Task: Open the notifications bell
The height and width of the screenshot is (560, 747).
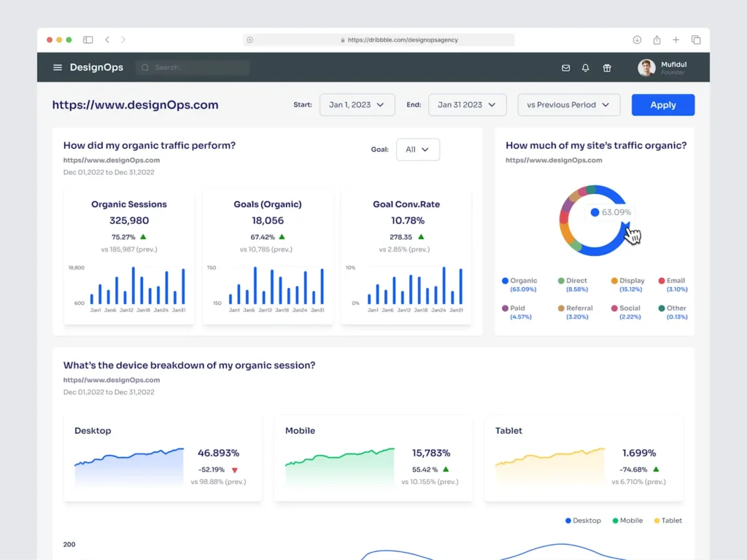Action: (585, 67)
